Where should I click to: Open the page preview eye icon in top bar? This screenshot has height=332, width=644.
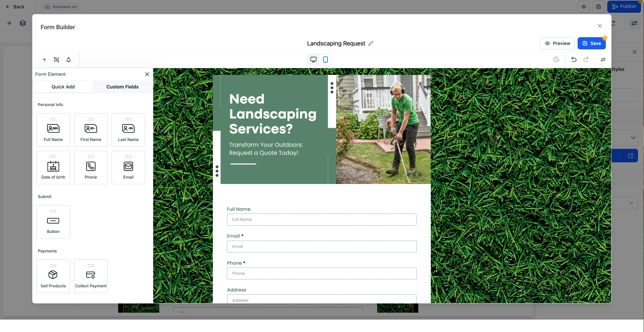pos(584,7)
